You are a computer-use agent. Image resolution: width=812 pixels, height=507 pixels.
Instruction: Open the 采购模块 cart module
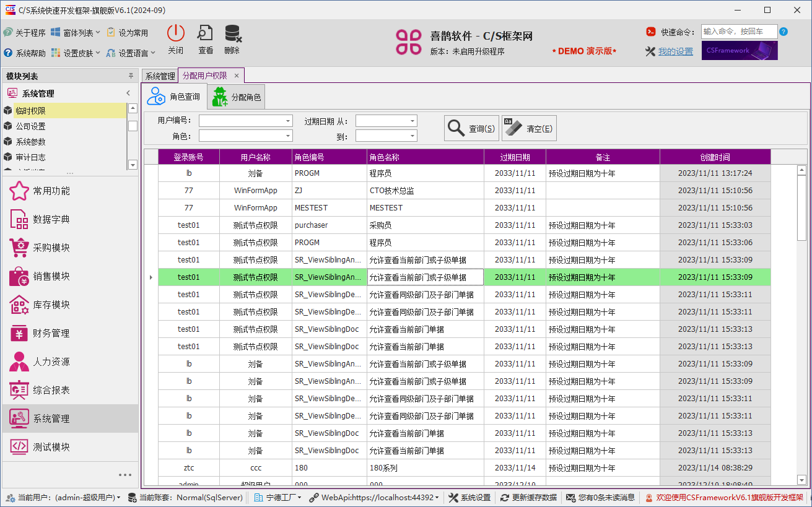tap(70, 248)
